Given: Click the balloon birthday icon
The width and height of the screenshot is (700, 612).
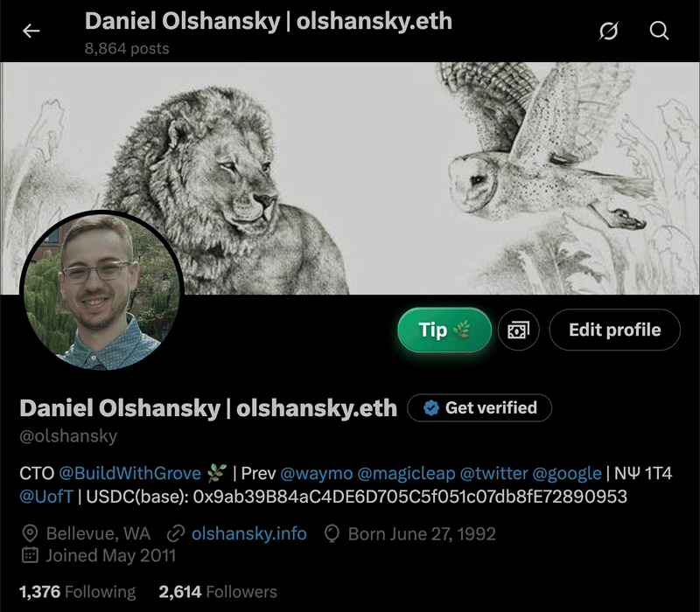Looking at the screenshot, I should tap(332, 533).
